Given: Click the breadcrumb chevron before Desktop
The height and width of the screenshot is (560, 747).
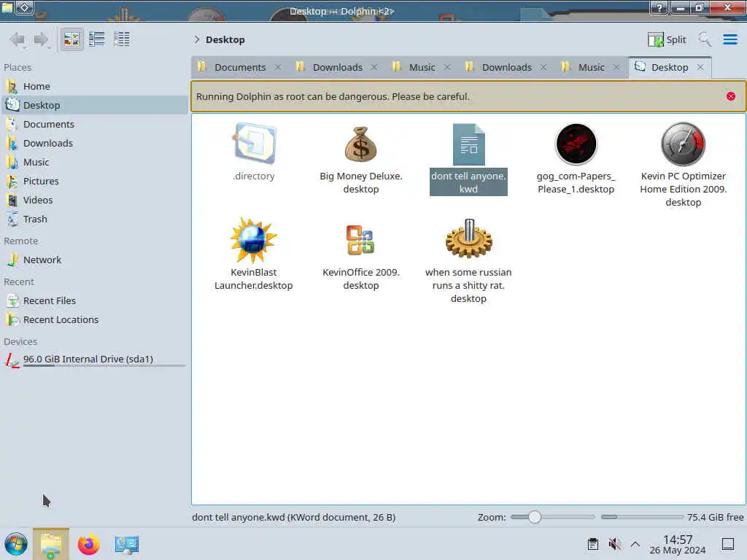Looking at the screenshot, I should pyautogui.click(x=196, y=39).
